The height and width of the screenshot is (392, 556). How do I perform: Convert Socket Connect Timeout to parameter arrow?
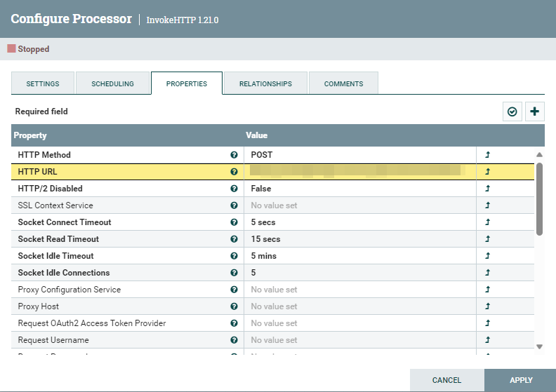488,222
